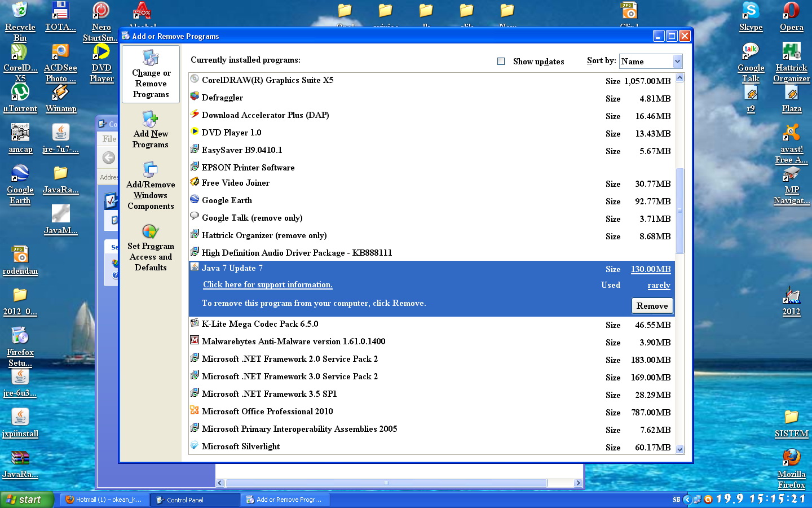Click Download Accelerator Plus icon in list
812x508 pixels.
(x=195, y=115)
